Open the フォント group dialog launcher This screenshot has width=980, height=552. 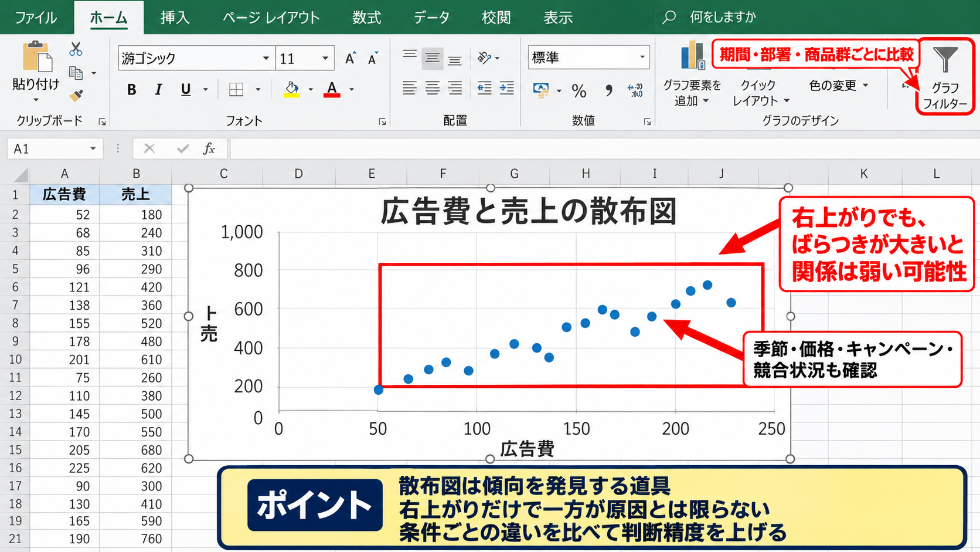click(382, 121)
